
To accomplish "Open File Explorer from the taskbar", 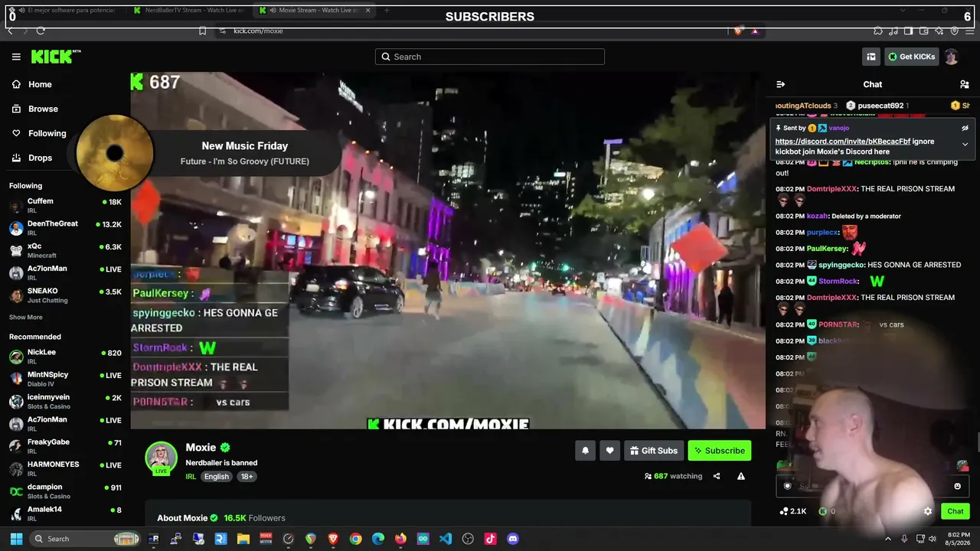I will pyautogui.click(x=243, y=539).
